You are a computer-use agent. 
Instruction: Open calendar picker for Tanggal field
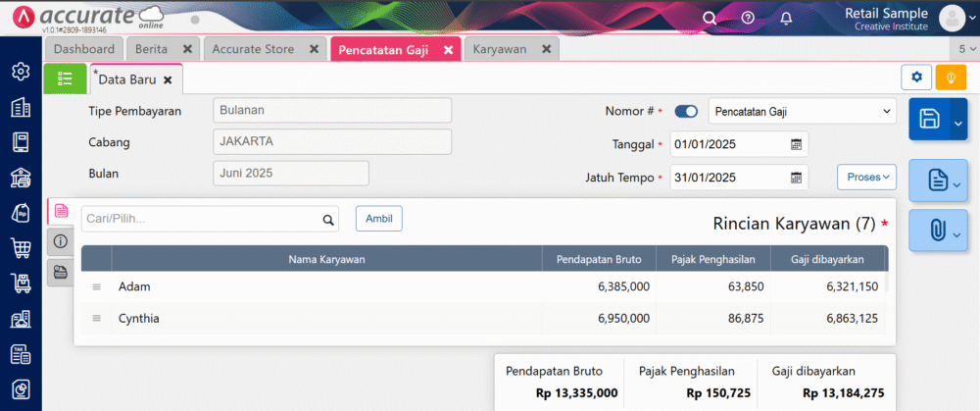(797, 144)
